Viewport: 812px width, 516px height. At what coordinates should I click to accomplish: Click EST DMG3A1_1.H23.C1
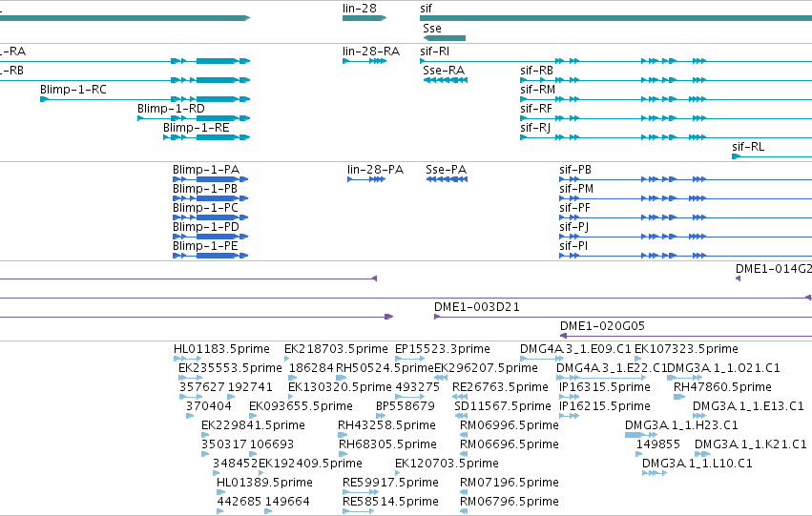[x=681, y=425]
